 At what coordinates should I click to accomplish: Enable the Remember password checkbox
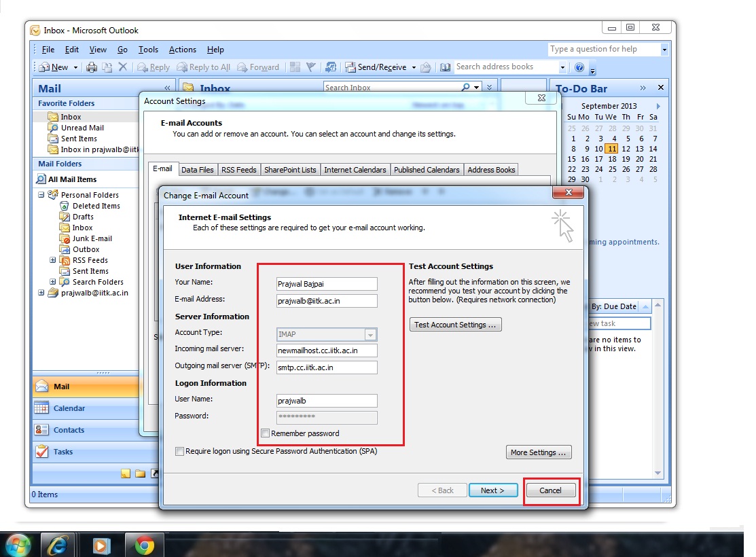pos(265,433)
